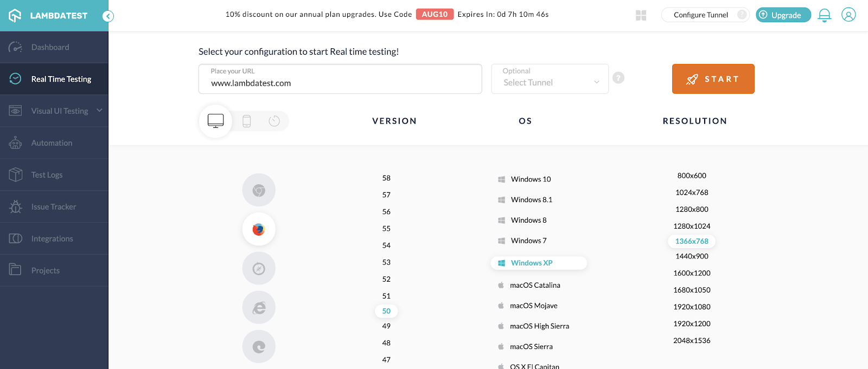Open Test Logs page
The height and width of the screenshot is (369, 868).
tap(54, 175)
